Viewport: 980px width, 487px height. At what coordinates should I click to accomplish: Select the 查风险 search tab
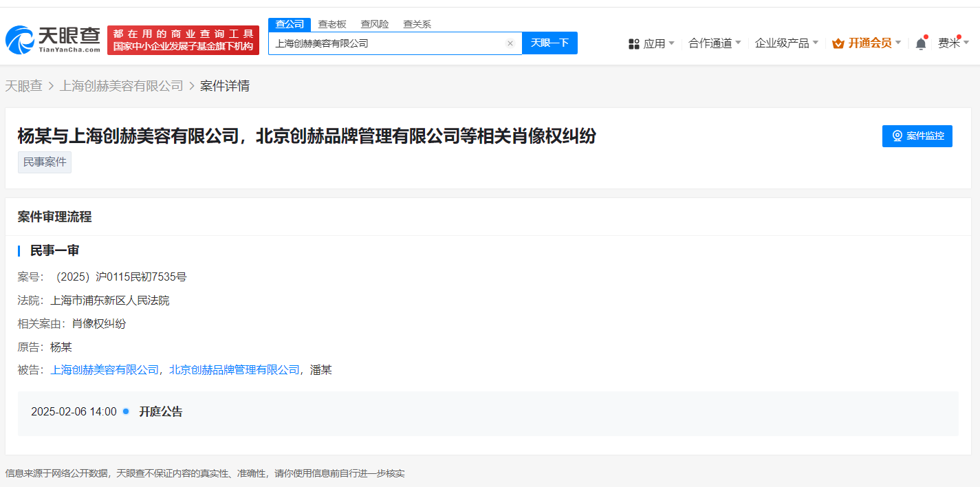tap(374, 23)
